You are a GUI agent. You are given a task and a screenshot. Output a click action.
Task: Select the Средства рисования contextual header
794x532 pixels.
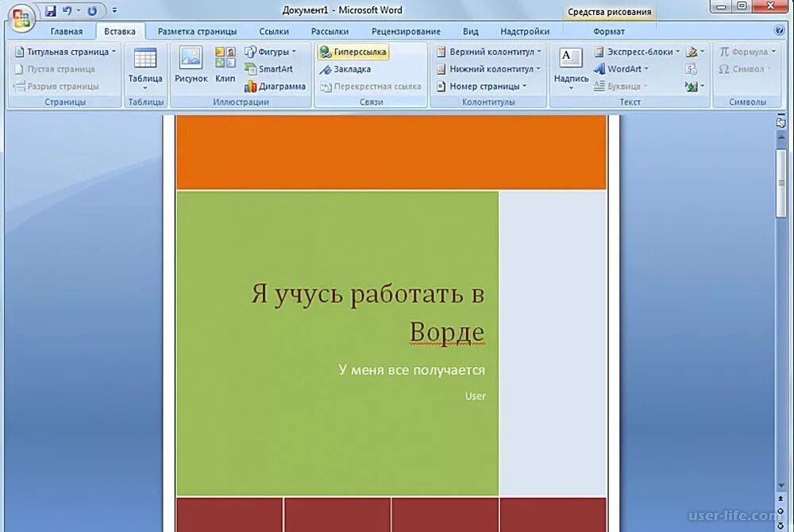tap(609, 12)
